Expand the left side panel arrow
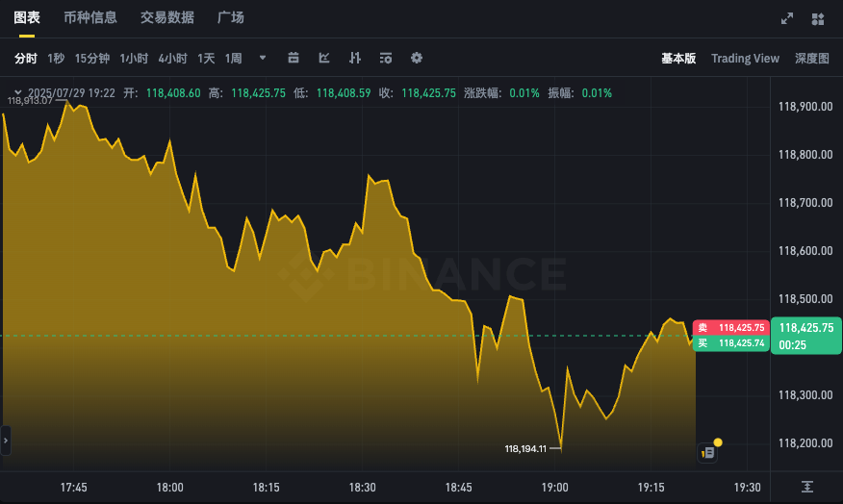 [6, 441]
